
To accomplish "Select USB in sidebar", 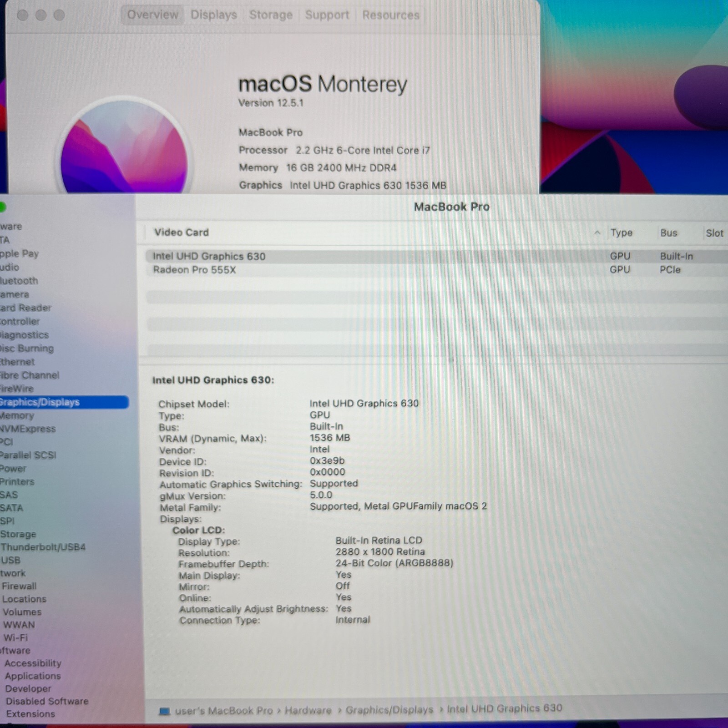I will click(x=10, y=560).
